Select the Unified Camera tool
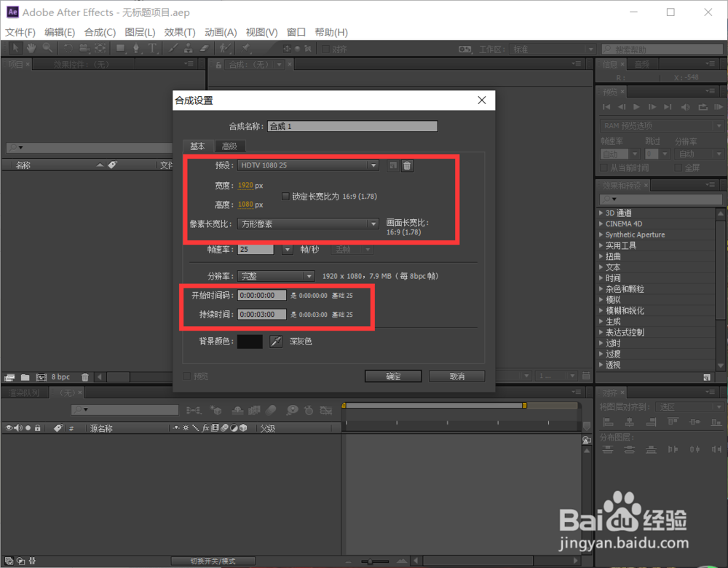The image size is (728, 568). point(84,48)
